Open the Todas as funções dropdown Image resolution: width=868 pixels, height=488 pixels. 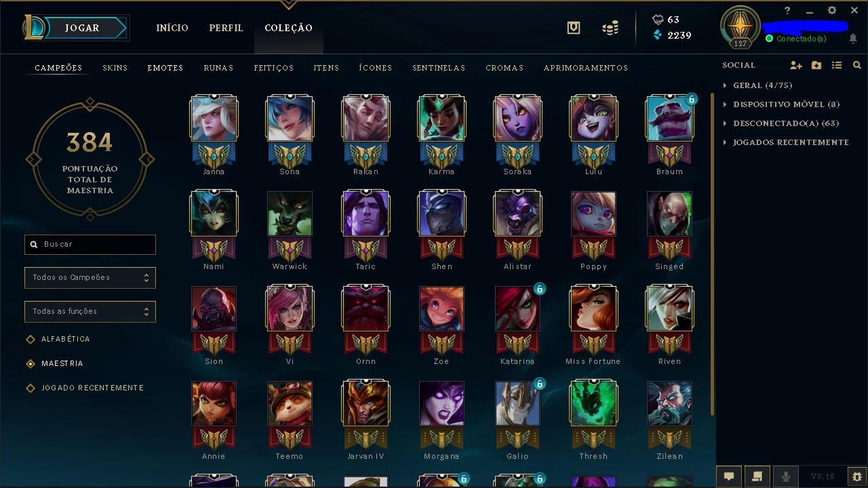coord(90,312)
